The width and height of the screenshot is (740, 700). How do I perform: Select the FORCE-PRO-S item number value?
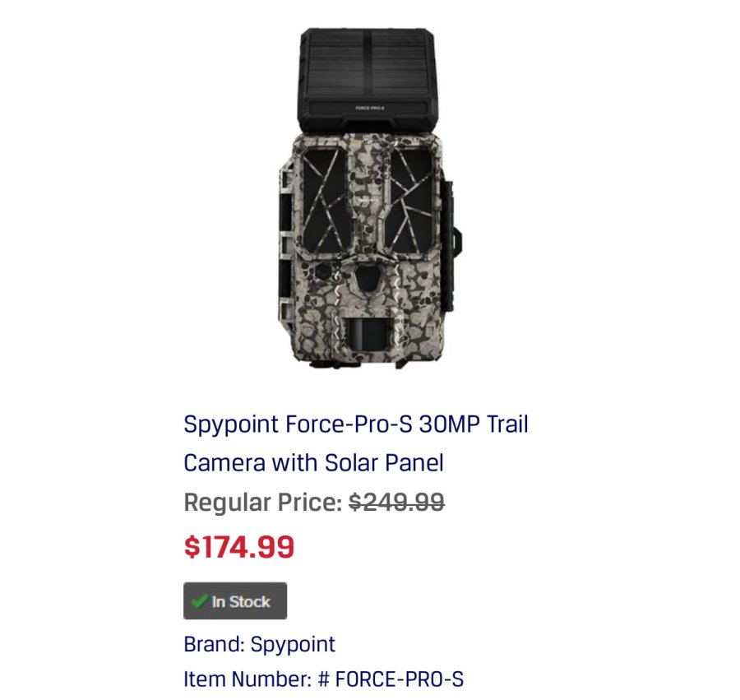(400, 679)
